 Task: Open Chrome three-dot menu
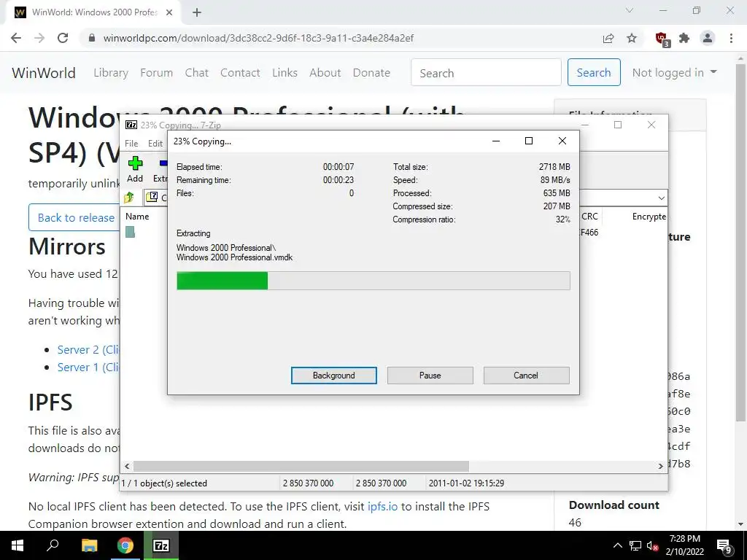pos(731,38)
